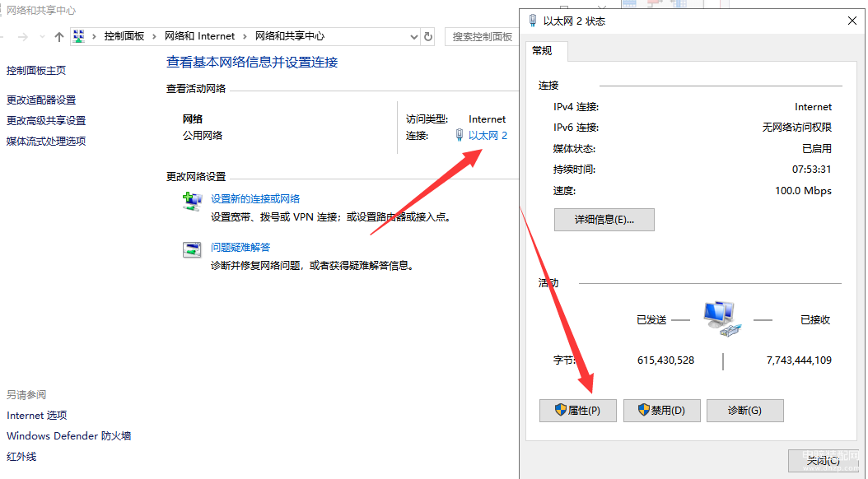Click the 07:53:31 duration value
The image size is (868, 479).
tap(811, 170)
